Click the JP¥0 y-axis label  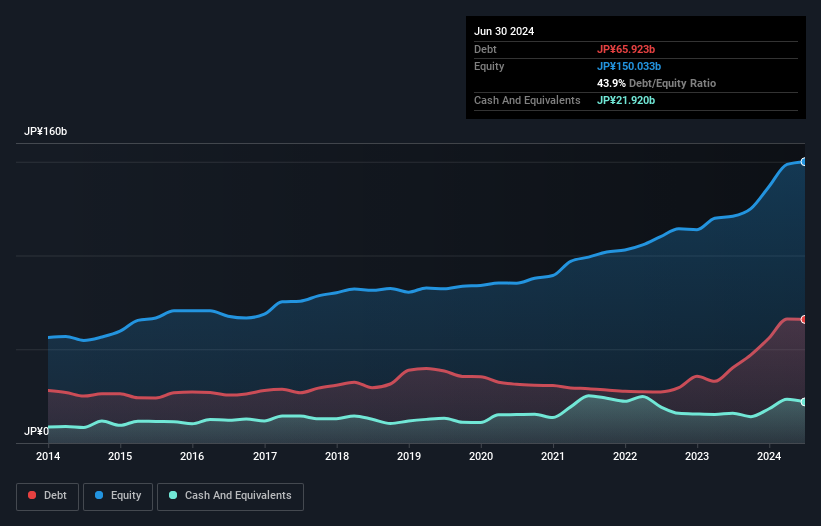click(36, 432)
